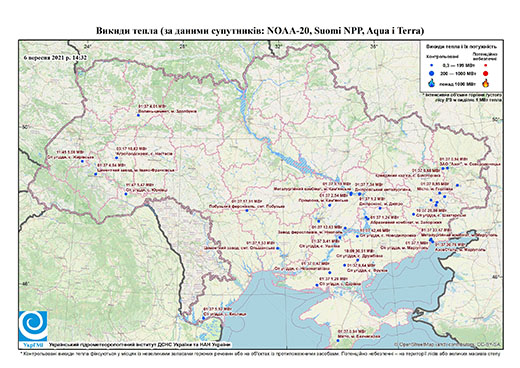
Task: Click the small blue dot in legend
Action: click(x=432, y=66)
